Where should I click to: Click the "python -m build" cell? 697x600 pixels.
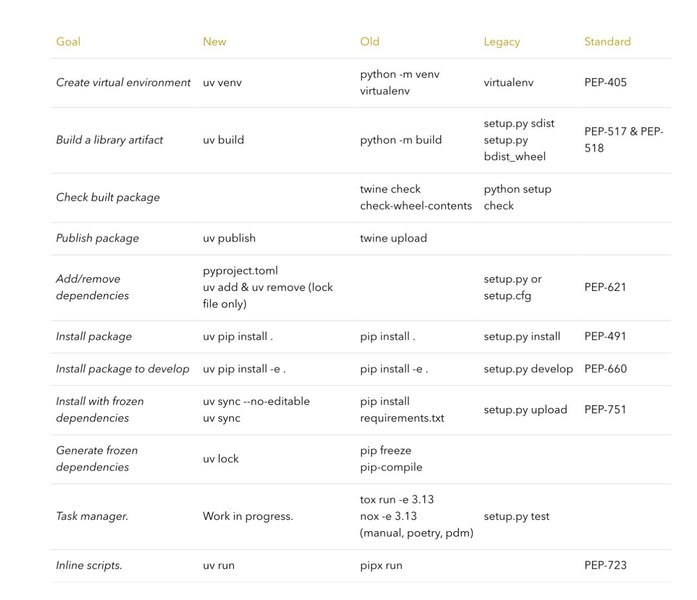[400, 140]
